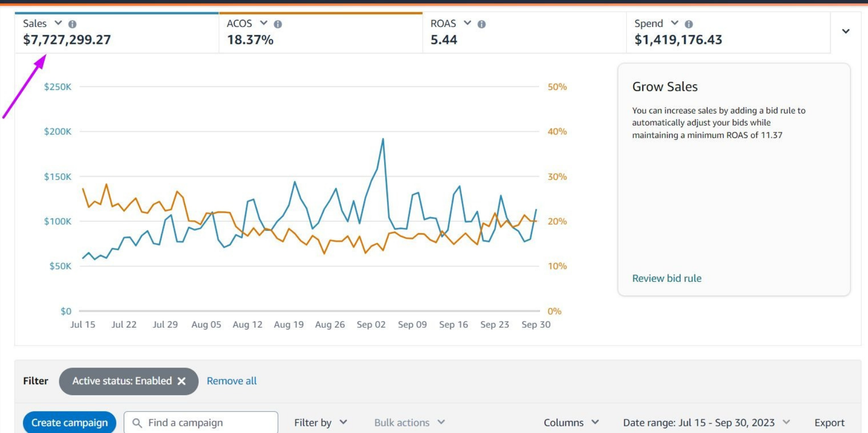Click the Review bid rule link

click(666, 278)
